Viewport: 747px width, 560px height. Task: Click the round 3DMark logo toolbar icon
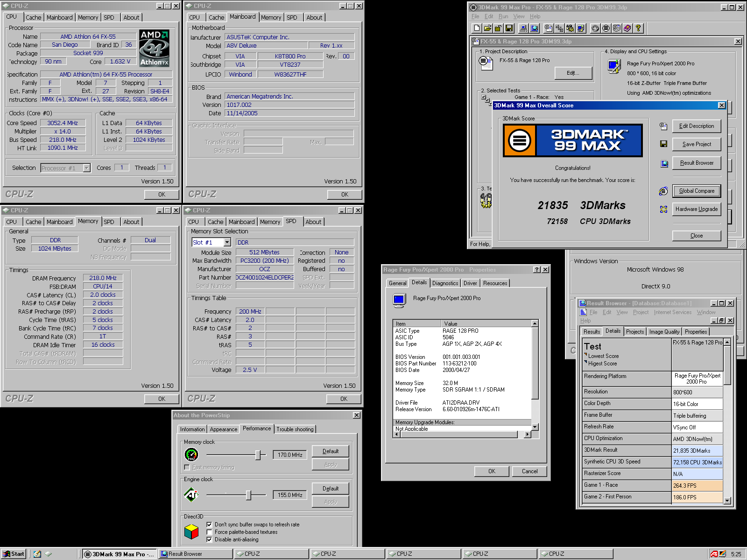[606, 28]
